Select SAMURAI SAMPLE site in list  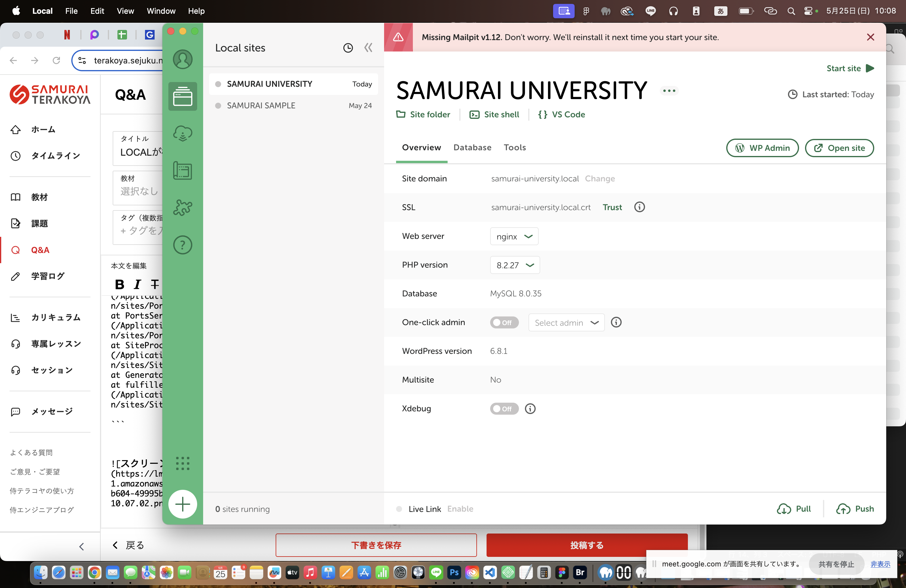[x=293, y=106]
